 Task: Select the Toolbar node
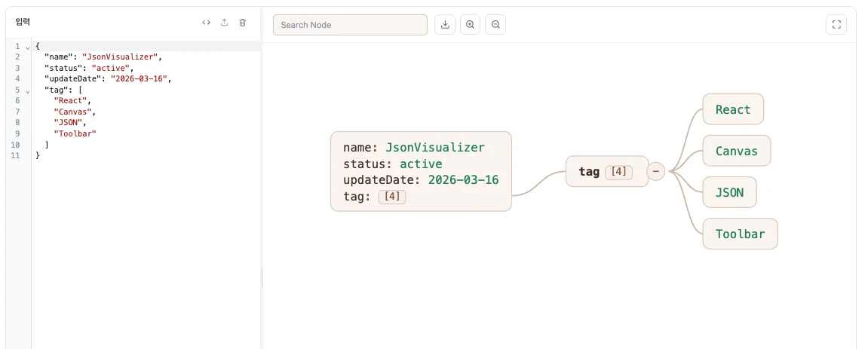point(740,234)
